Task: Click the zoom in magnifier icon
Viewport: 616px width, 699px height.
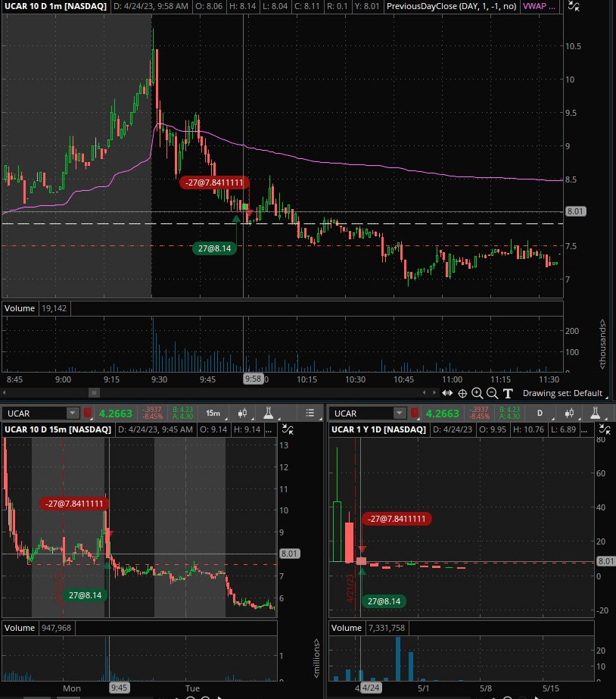Action: click(x=477, y=393)
